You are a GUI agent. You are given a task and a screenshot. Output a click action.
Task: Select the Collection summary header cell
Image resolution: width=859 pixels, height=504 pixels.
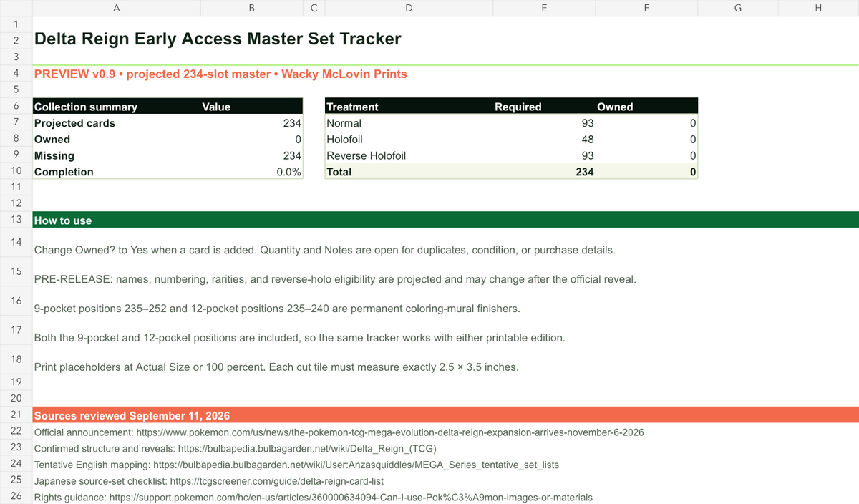[x=117, y=107]
